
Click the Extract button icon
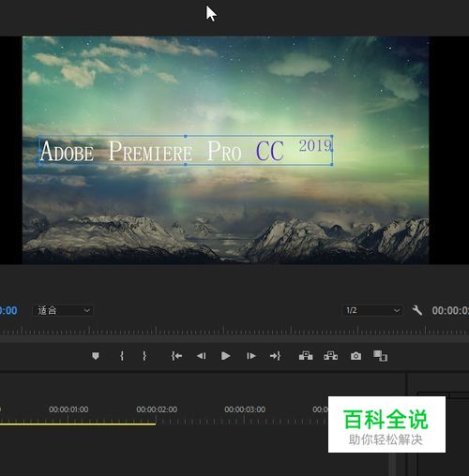click(330, 356)
